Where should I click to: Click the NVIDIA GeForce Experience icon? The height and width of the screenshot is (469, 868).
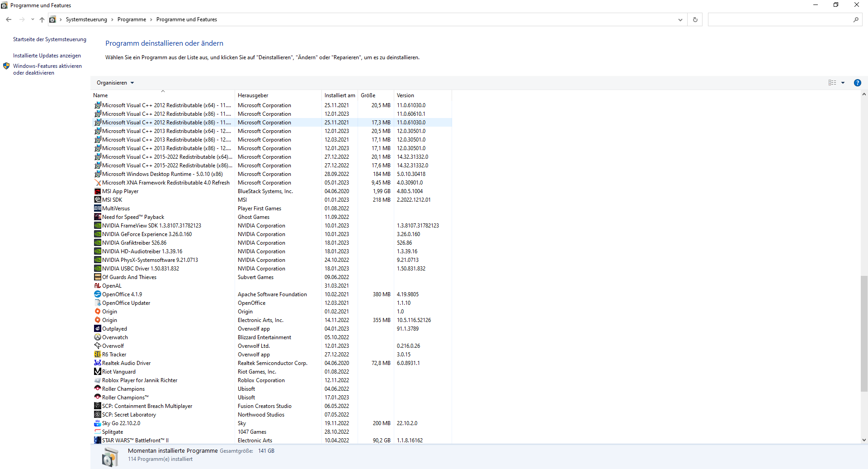pos(97,234)
